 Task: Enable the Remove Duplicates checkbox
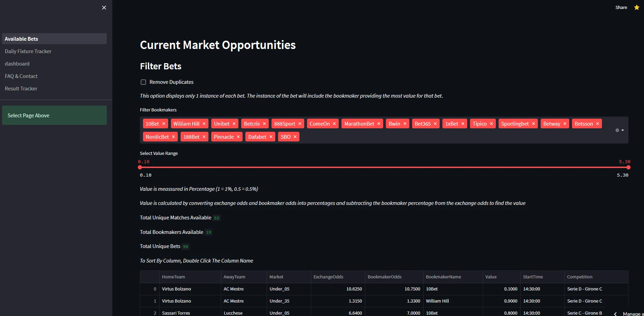(143, 82)
